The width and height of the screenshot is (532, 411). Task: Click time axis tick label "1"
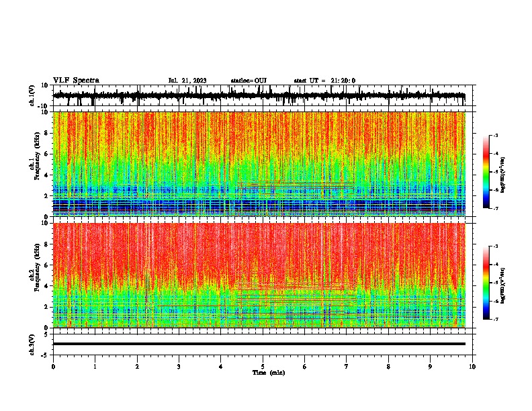pos(95,367)
